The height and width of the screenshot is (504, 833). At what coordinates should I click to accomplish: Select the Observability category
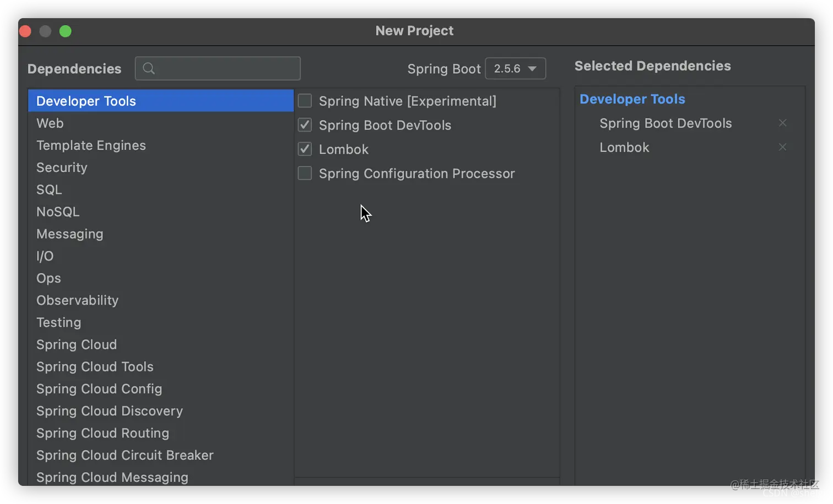click(161, 300)
